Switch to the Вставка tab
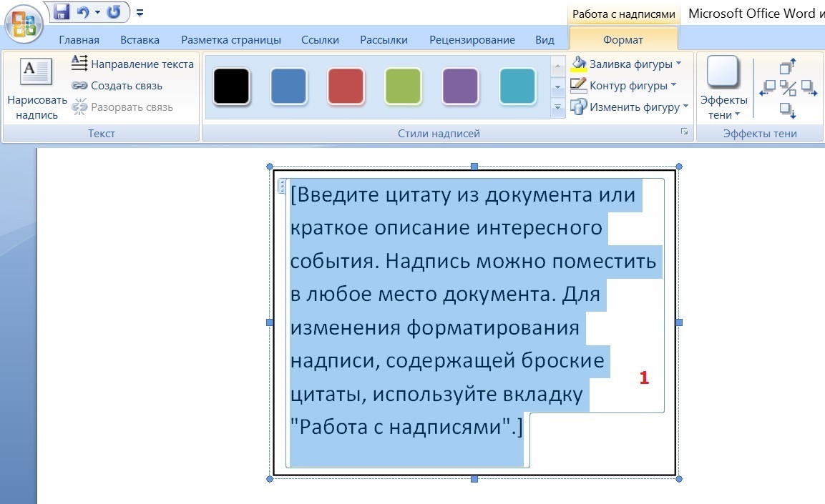Image resolution: width=825 pixels, height=504 pixels. click(140, 40)
